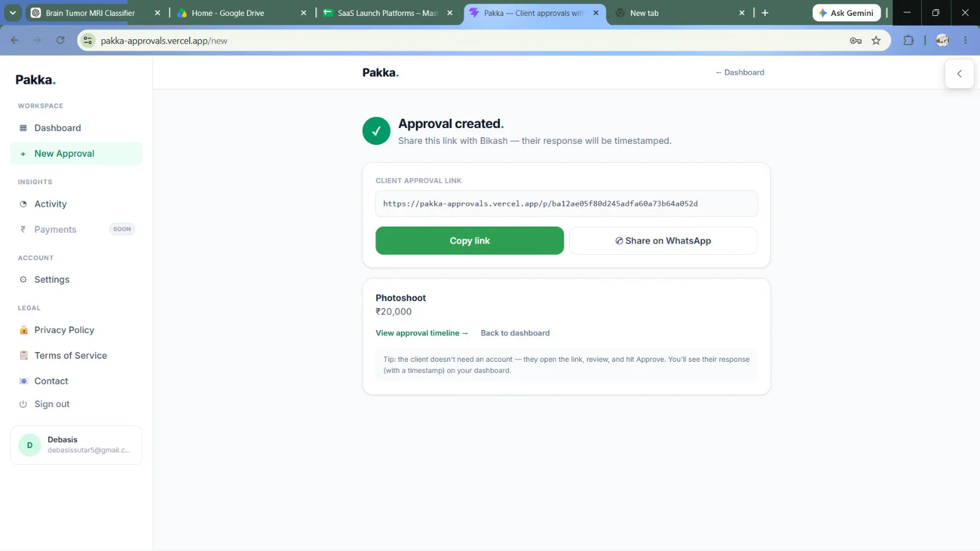This screenshot has height=551, width=980.
Task: Select New Approval in sidebar
Action: point(76,154)
